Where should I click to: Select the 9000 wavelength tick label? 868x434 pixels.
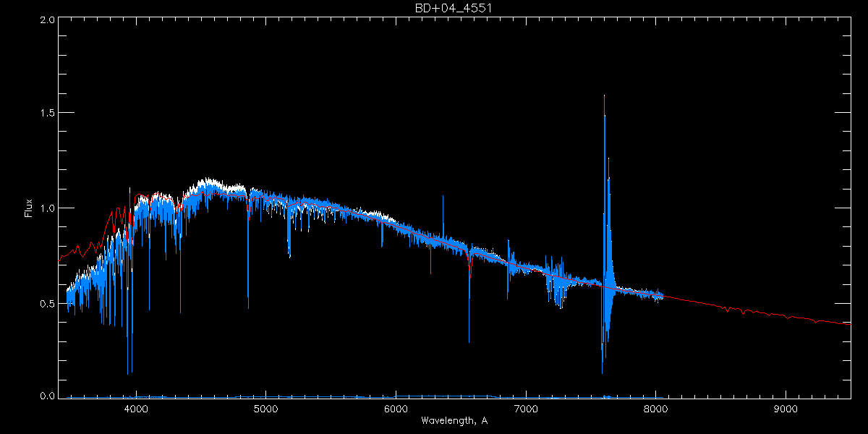[786, 407]
